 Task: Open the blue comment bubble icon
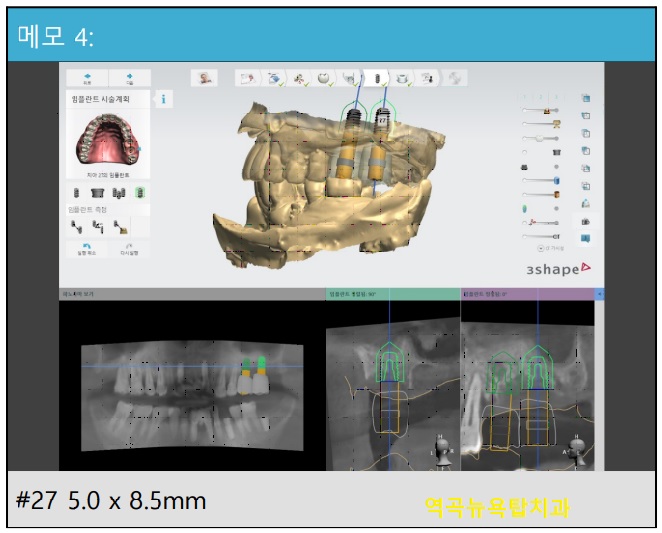pyautogui.click(x=586, y=239)
